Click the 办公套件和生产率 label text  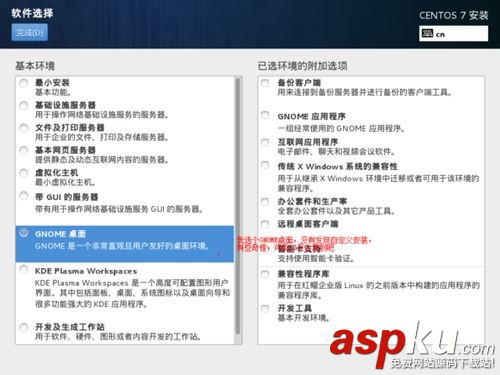point(312,201)
